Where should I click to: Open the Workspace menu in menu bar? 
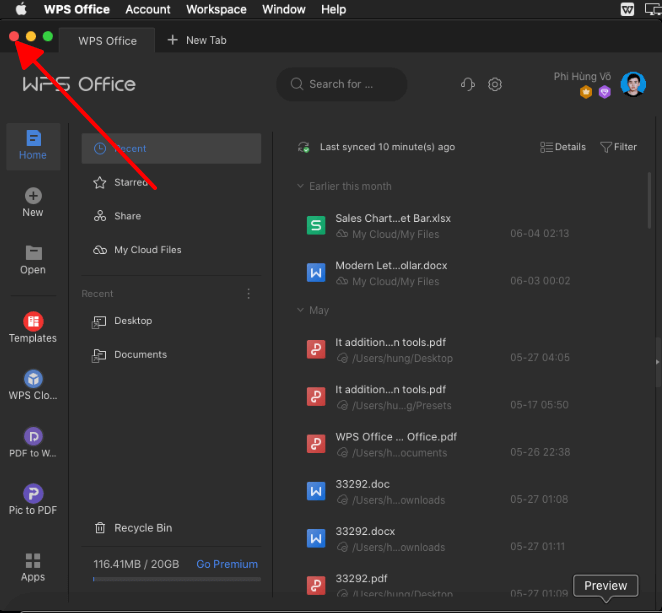(216, 10)
